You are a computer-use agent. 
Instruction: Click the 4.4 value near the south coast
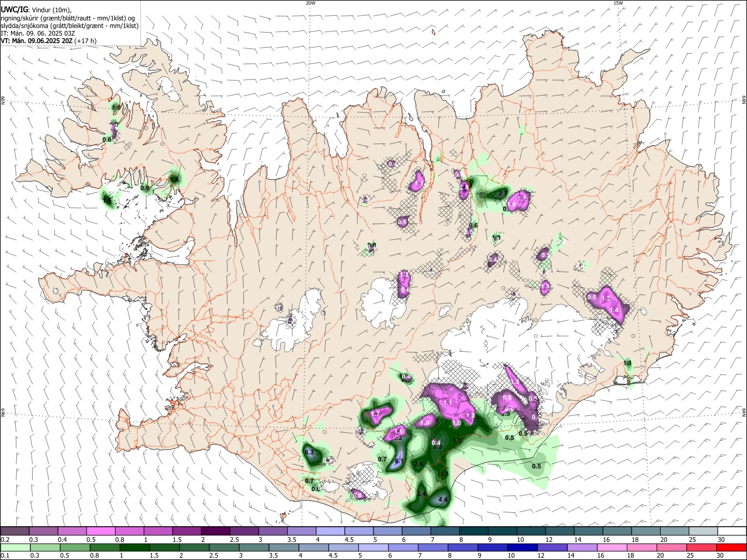[443, 500]
